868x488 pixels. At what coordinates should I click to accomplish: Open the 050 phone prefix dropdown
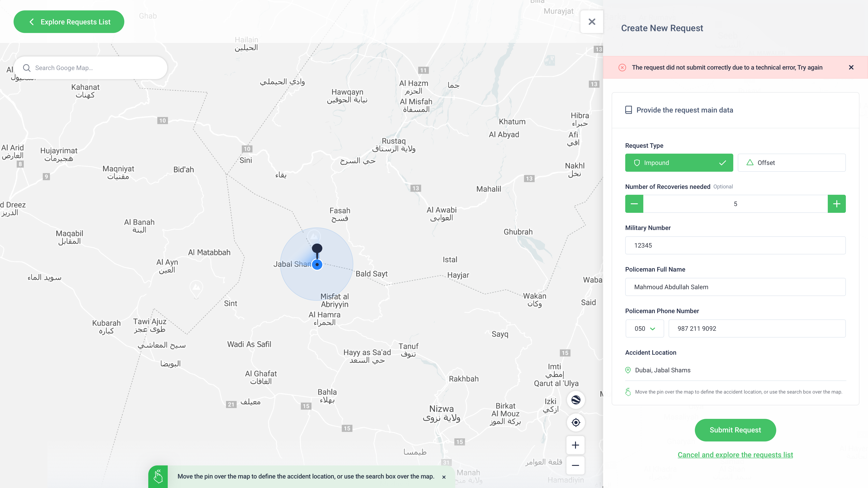tap(645, 328)
